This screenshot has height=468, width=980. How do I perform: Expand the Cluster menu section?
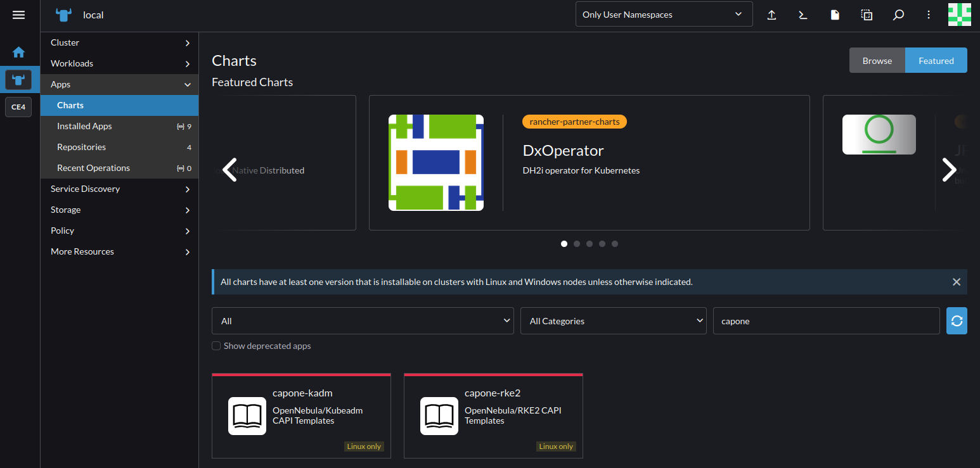[x=119, y=42]
